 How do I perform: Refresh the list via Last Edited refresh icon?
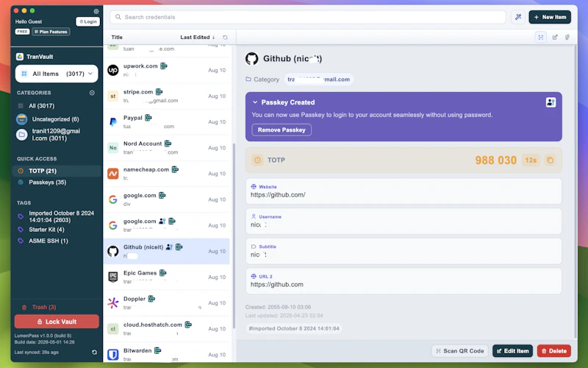tap(225, 38)
